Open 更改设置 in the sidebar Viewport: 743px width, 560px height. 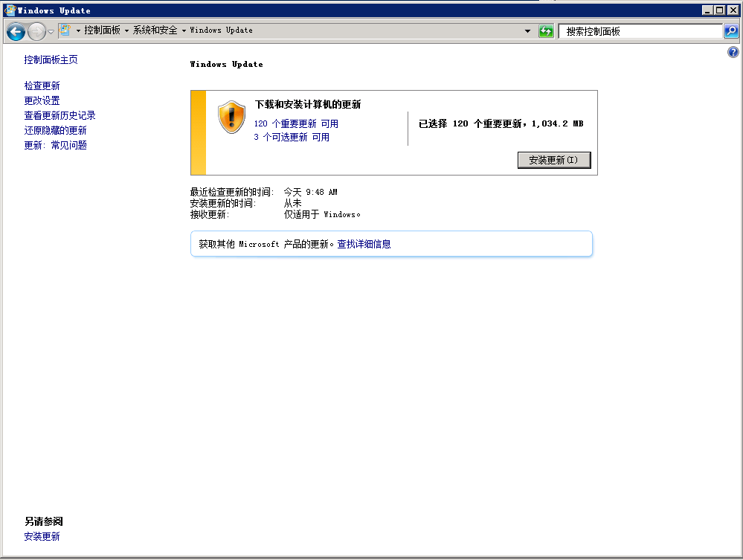(42, 100)
